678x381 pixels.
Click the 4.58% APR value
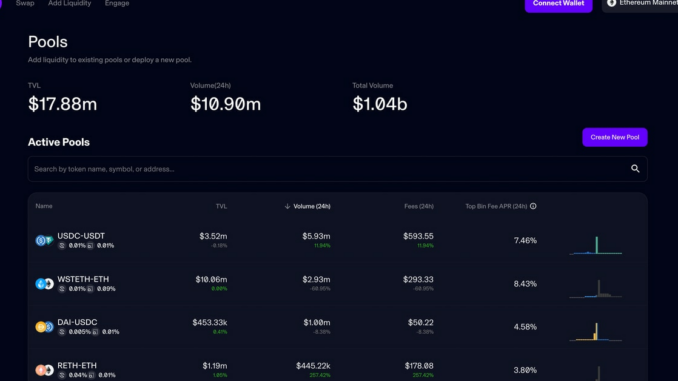(x=525, y=327)
